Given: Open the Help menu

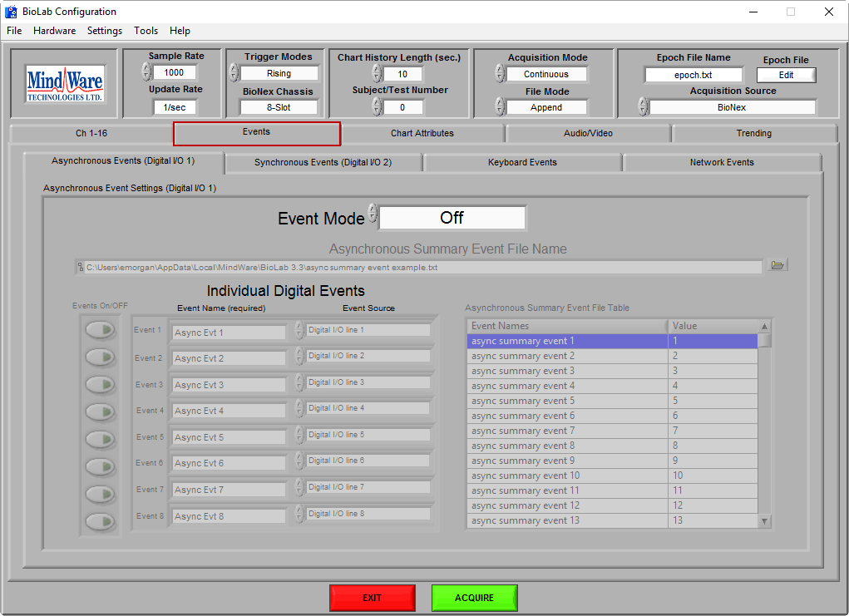Looking at the screenshot, I should click(x=180, y=31).
